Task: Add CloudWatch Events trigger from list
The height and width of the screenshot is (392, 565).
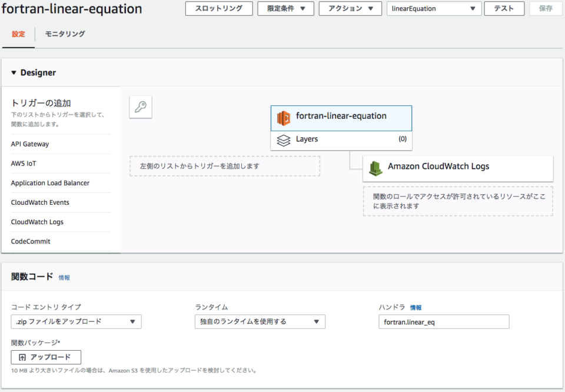Action: (x=40, y=202)
